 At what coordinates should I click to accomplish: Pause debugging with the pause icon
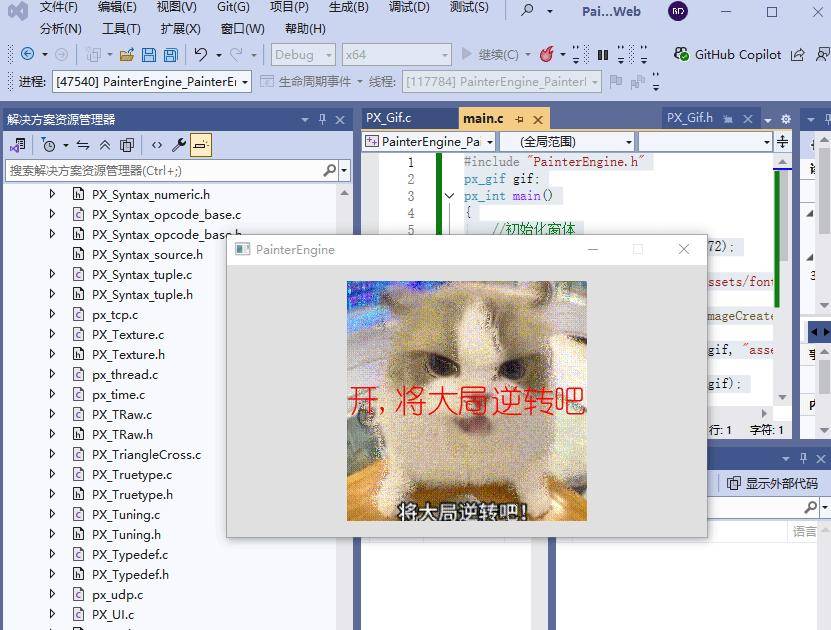pyautogui.click(x=603, y=55)
